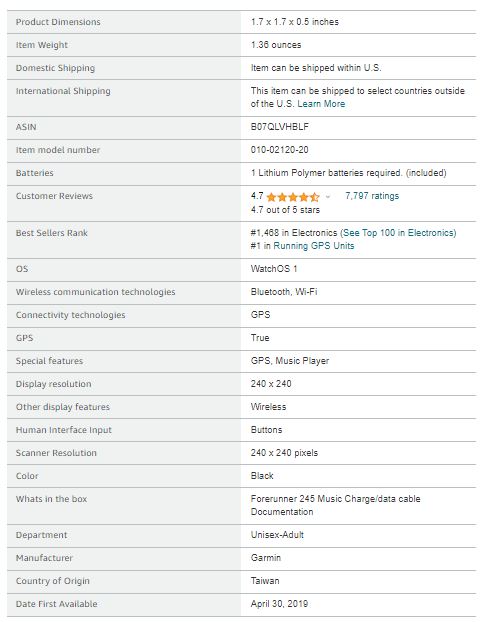Click the International Shipping label

point(63,91)
